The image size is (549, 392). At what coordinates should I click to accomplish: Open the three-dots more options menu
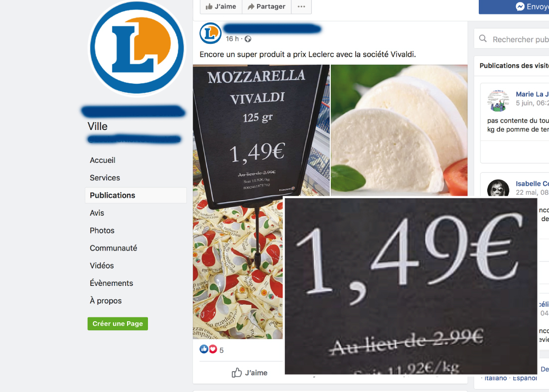coord(301,6)
